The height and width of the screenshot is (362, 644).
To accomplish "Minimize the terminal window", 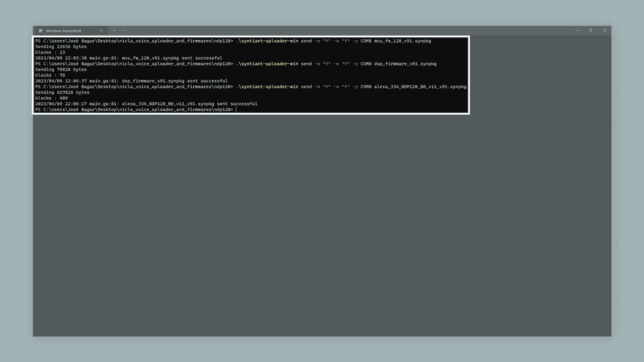I will [577, 31].
